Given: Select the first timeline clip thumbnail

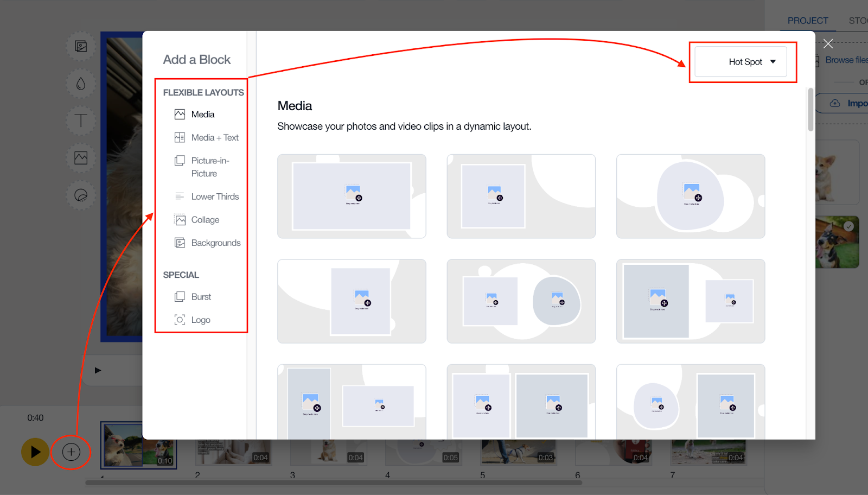Looking at the screenshot, I should click(138, 445).
